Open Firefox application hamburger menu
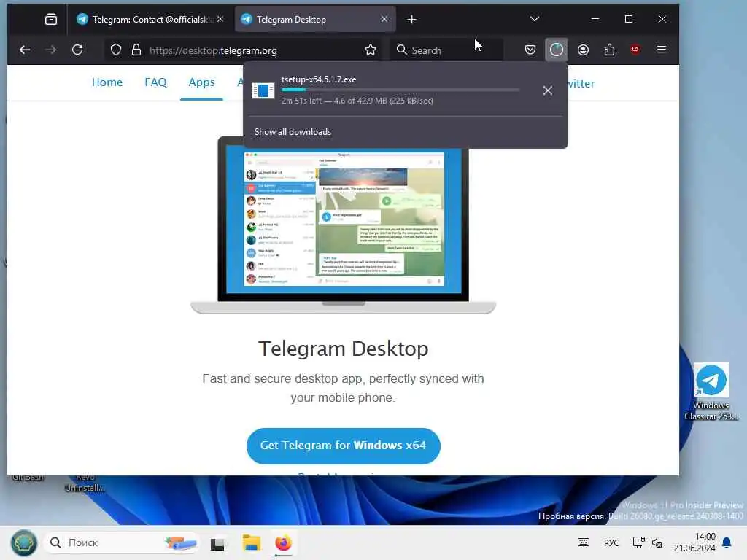Image resolution: width=747 pixels, height=560 pixels. point(661,50)
